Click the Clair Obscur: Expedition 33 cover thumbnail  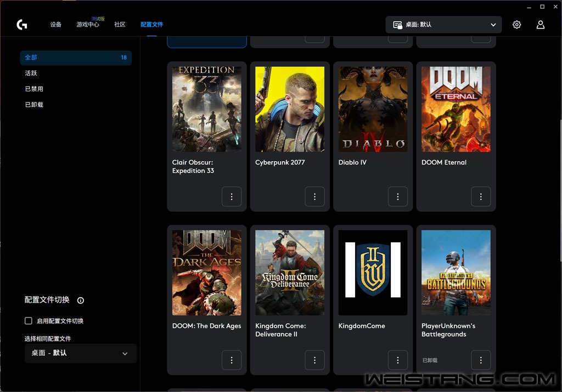tap(207, 109)
